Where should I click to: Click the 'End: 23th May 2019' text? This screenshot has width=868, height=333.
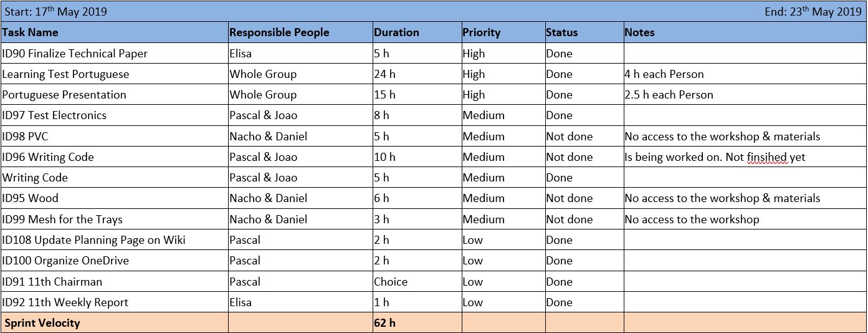813,12
